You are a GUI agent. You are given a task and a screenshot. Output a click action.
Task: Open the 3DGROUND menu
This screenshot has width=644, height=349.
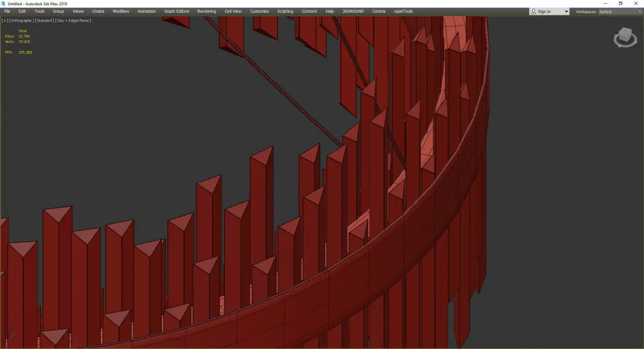pyautogui.click(x=354, y=11)
